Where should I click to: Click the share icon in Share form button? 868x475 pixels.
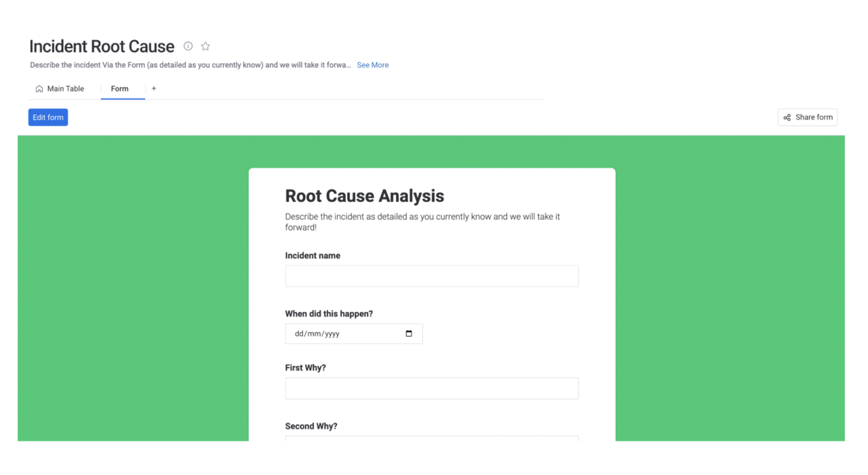[x=787, y=117]
